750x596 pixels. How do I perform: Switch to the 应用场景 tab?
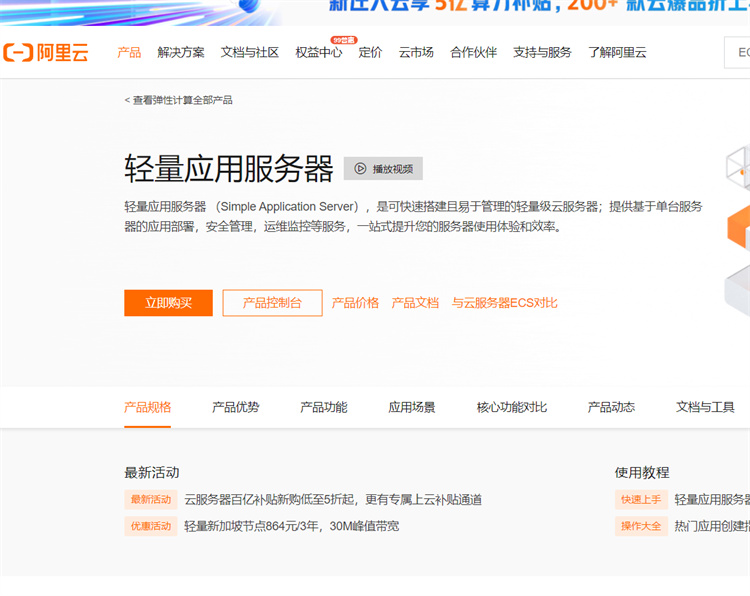click(412, 407)
